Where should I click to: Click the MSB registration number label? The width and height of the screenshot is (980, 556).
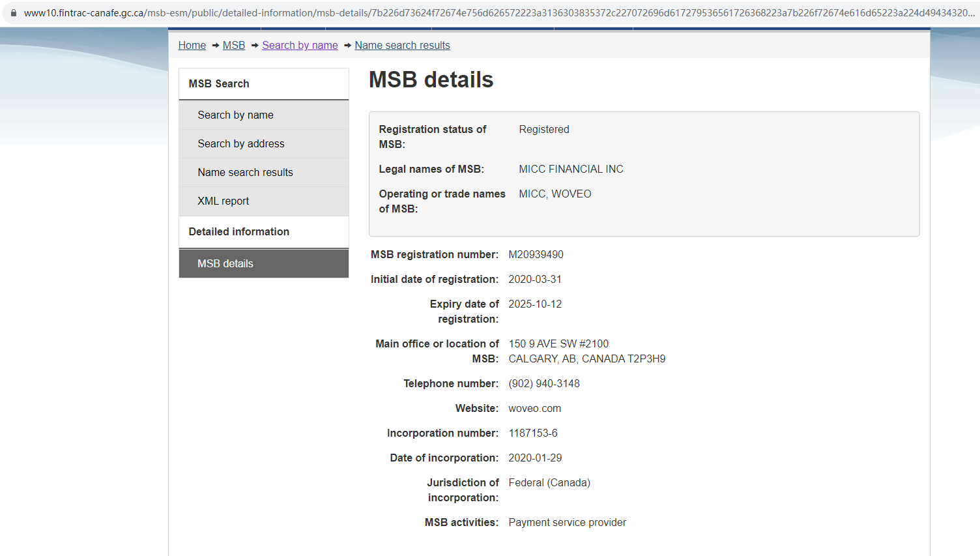(x=435, y=254)
